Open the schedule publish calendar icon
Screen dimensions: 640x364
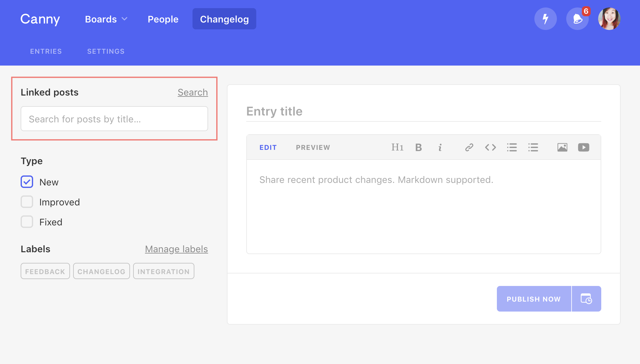pyautogui.click(x=586, y=299)
